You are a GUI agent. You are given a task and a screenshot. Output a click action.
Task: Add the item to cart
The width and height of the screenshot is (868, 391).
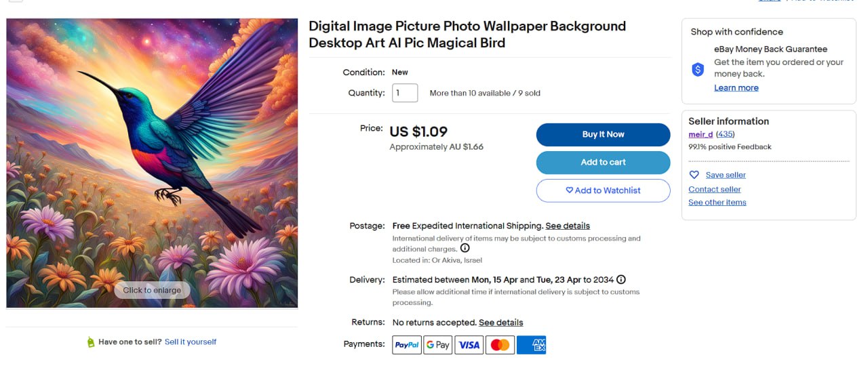pyautogui.click(x=603, y=163)
